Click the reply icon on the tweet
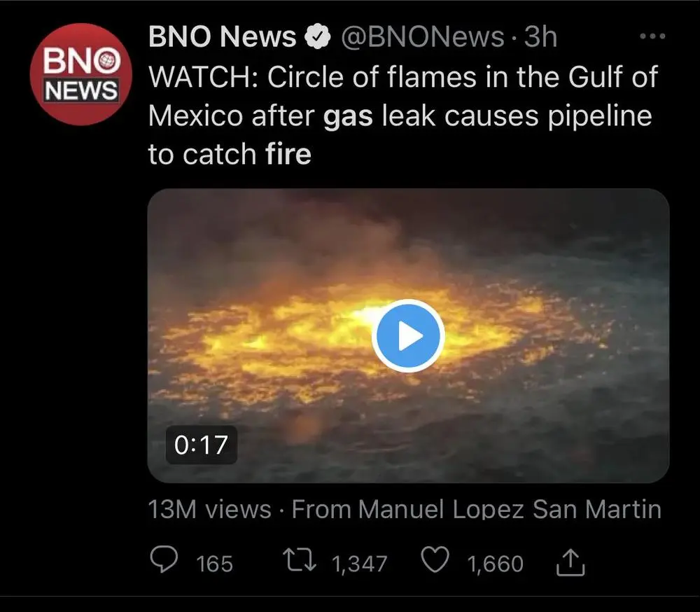The image size is (700, 612). pyautogui.click(x=164, y=561)
